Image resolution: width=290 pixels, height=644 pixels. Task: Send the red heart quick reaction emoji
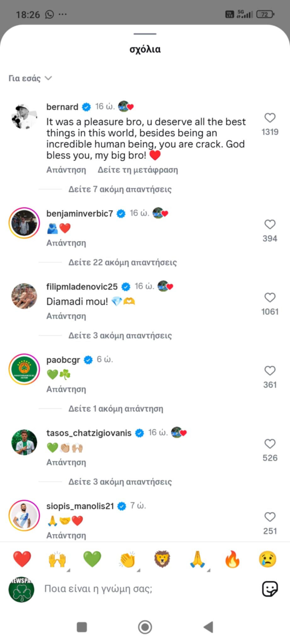click(x=22, y=559)
